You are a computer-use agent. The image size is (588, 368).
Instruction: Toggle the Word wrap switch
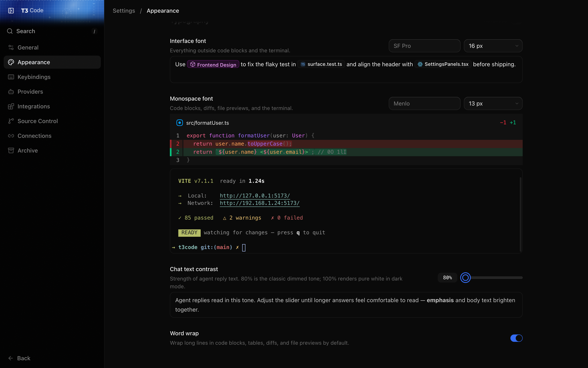(516, 338)
